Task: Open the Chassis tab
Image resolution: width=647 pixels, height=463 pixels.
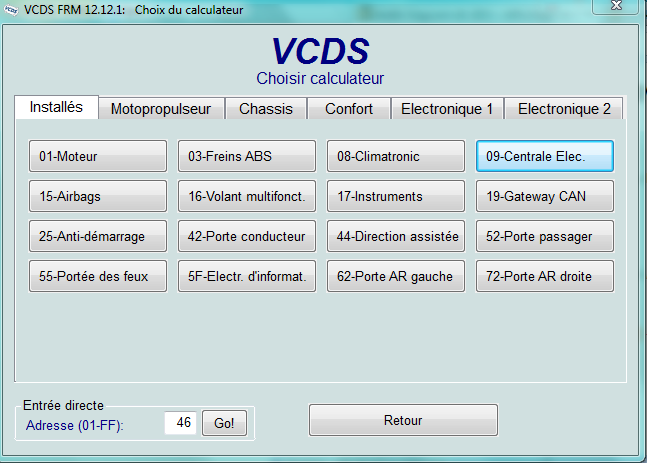Action: pyautogui.click(x=266, y=109)
